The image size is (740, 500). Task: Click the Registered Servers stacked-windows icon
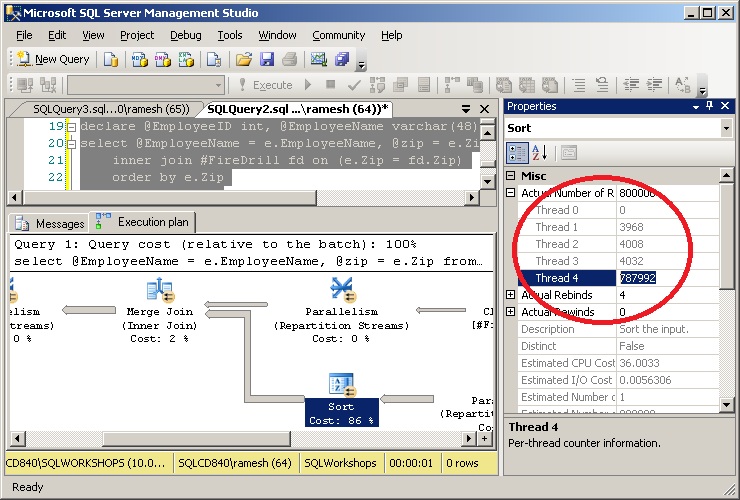[x=342, y=59]
